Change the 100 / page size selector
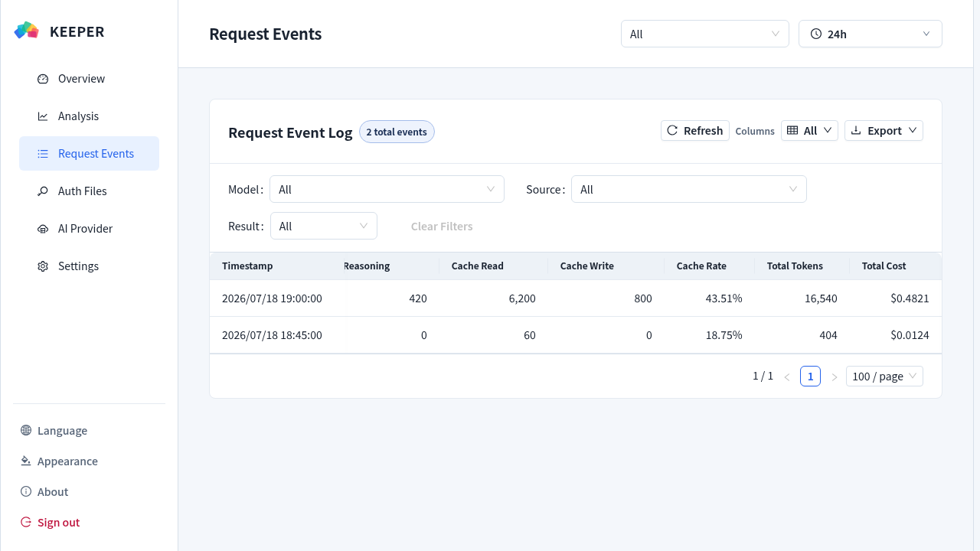The width and height of the screenshot is (980, 551). coord(884,377)
